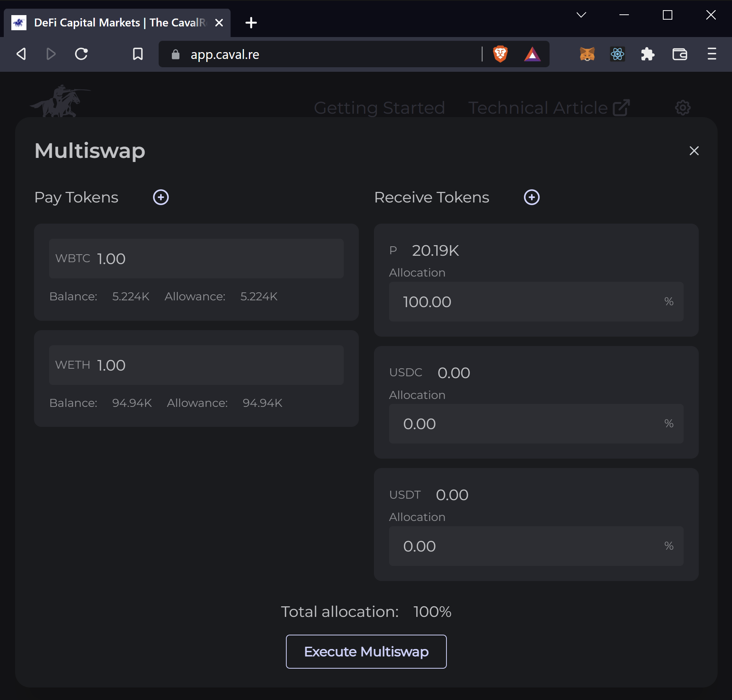Open the Brave Wallet icon
This screenshot has width=732, height=700.
680,54
